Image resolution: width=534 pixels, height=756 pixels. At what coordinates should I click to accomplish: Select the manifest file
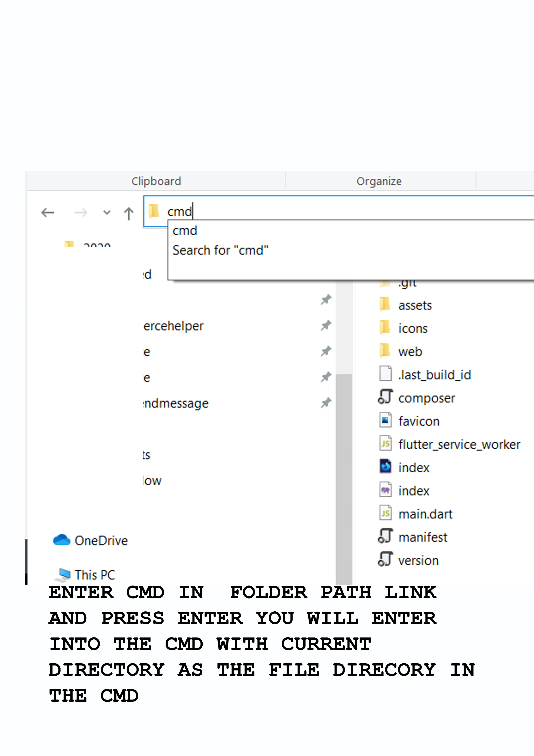[422, 537]
